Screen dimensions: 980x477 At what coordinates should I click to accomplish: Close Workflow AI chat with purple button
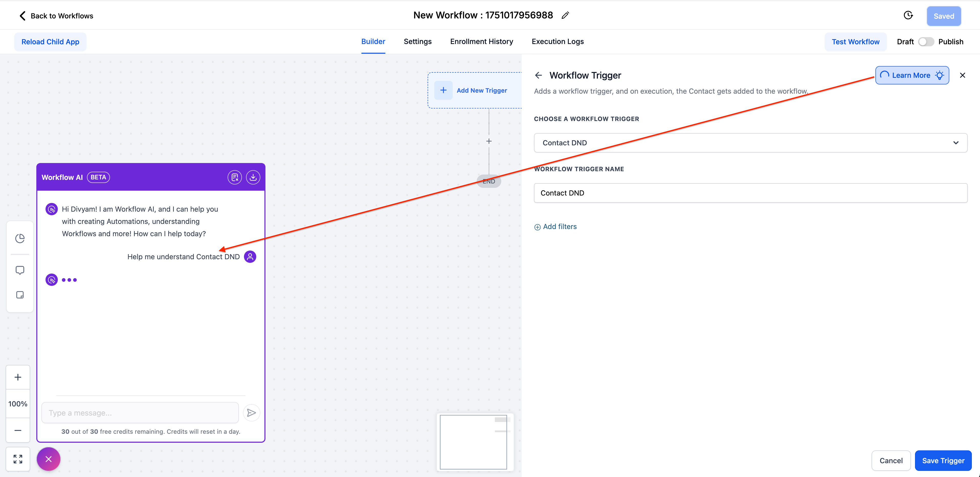coord(48,459)
